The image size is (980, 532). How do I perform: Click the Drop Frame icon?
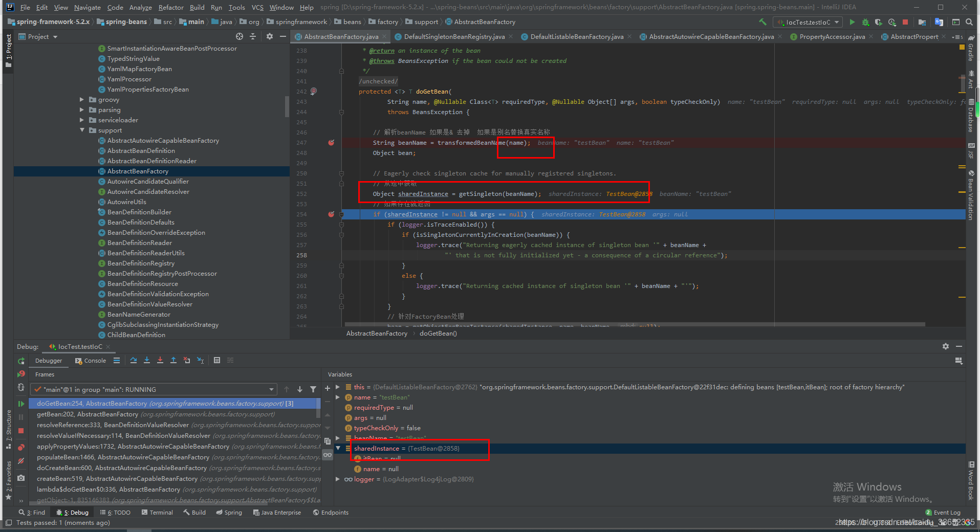pyautogui.click(x=187, y=360)
